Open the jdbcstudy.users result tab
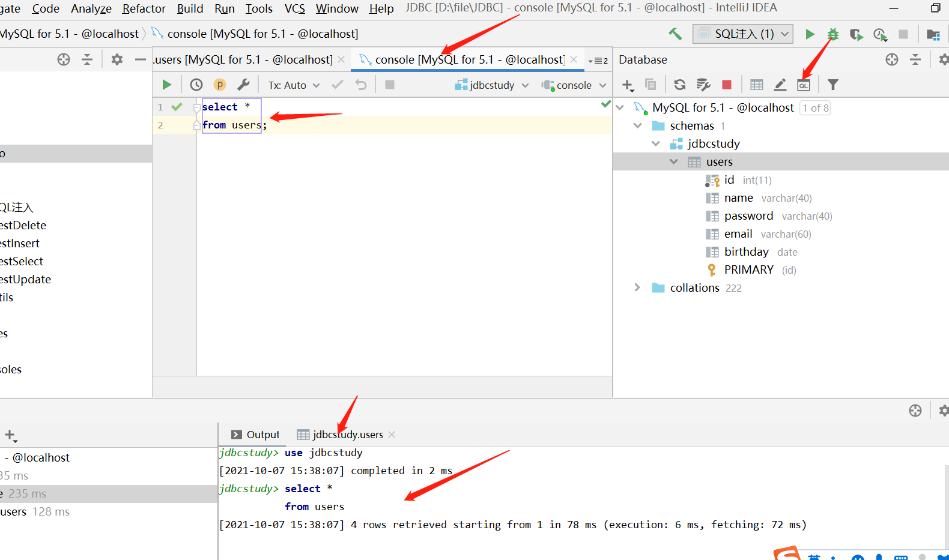 click(x=341, y=435)
